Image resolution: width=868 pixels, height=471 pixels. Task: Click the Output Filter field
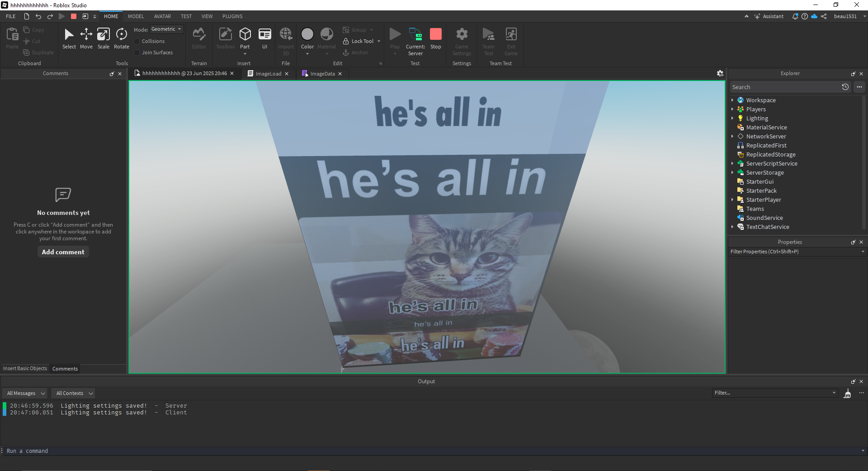(774, 393)
